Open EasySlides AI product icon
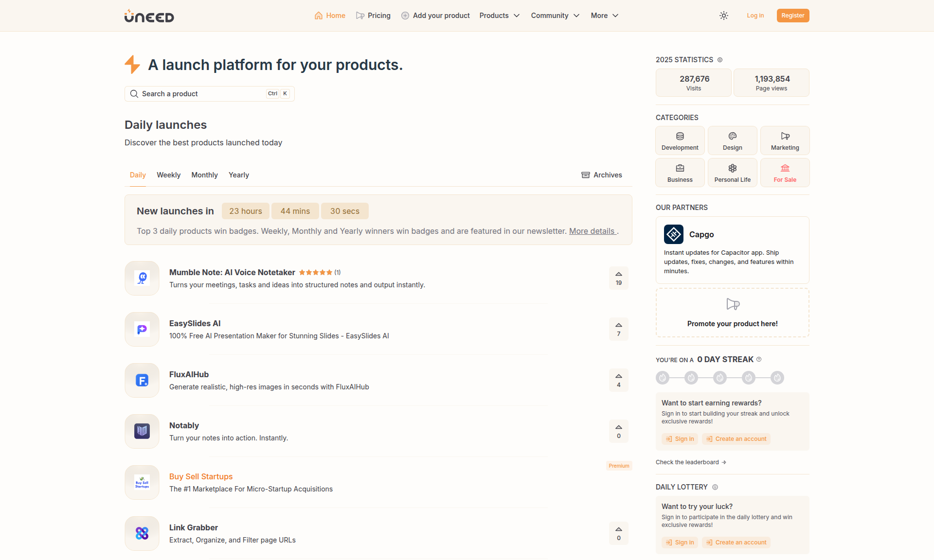Image resolution: width=934 pixels, height=560 pixels. click(x=142, y=329)
